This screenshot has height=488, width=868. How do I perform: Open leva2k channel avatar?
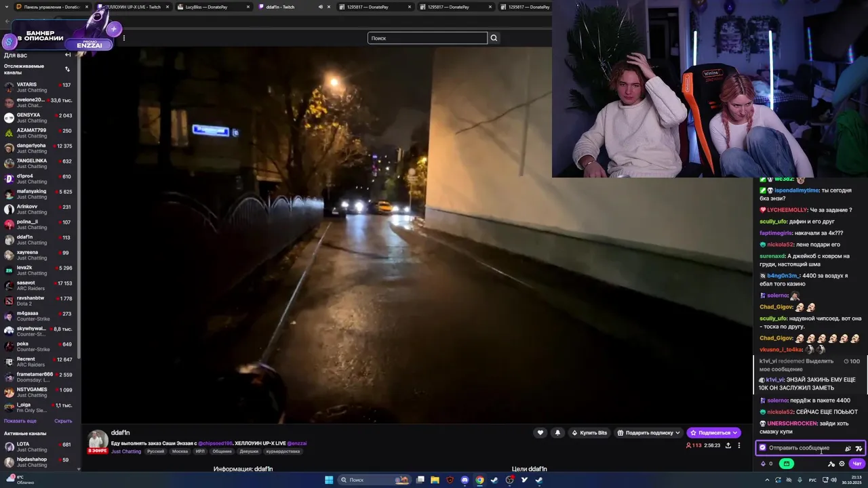(9, 270)
